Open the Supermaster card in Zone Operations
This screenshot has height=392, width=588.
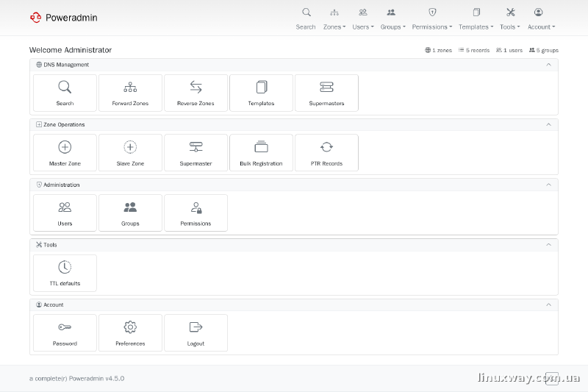click(196, 153)
